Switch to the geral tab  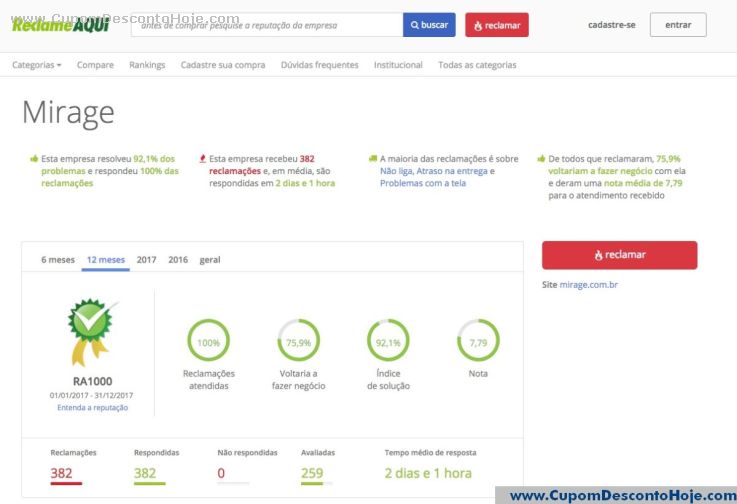coord(210,260)
